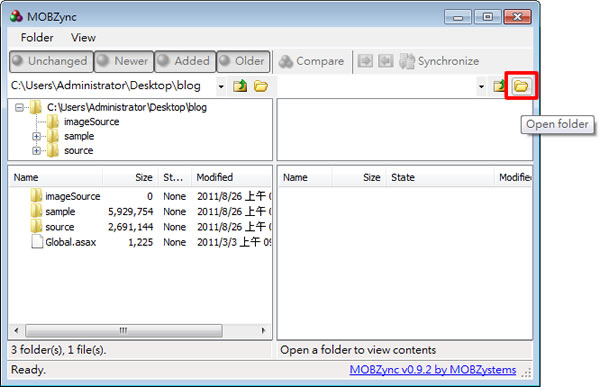Toggle the Unchanged filter button
The height and width of the screenshot is (387, 600).
pos(51,61)
